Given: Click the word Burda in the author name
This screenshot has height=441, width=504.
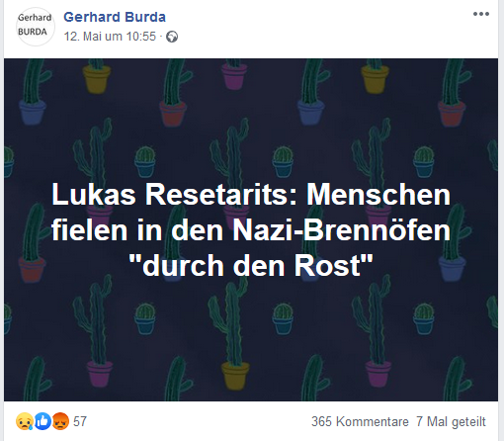Looking at the screenshot, I should click(145, 17).
